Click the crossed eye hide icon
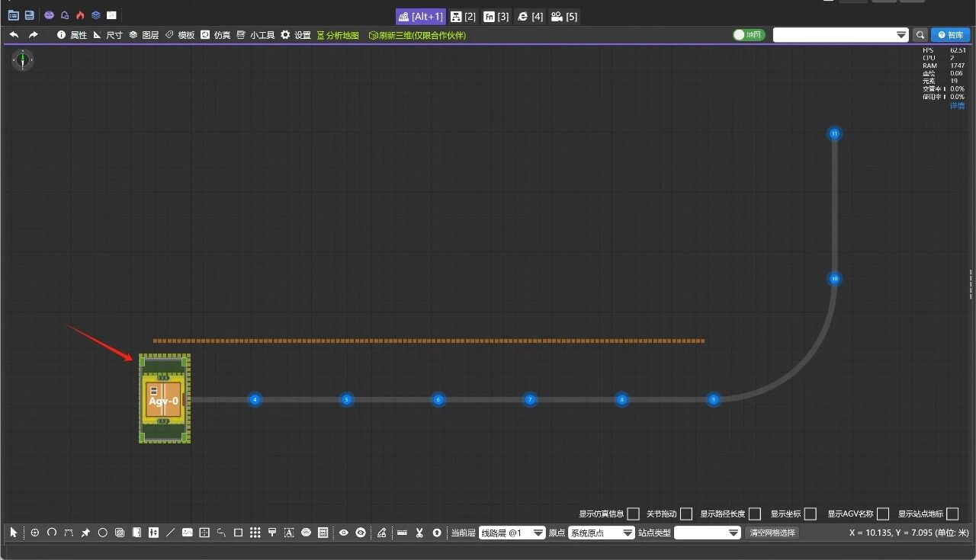The height and width of the screenshot is (560, 976). tap(361, 533)
